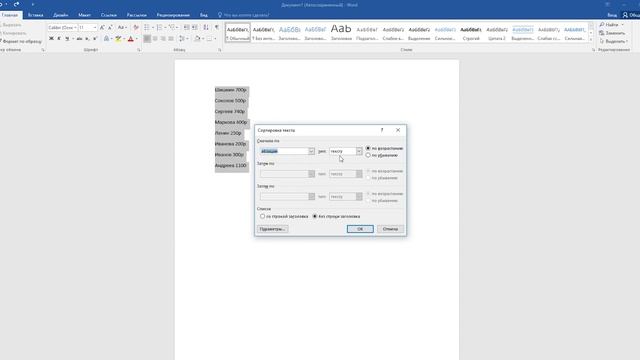Apply multilevel list icon
The width and height of the screenshot is (640, 360).
(x=172, y=27)
